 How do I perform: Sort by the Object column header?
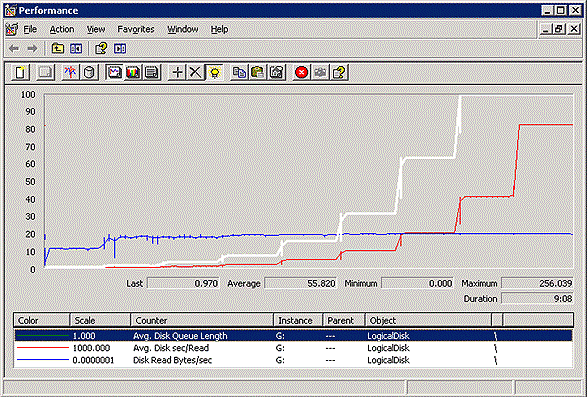tap(428, 321)
